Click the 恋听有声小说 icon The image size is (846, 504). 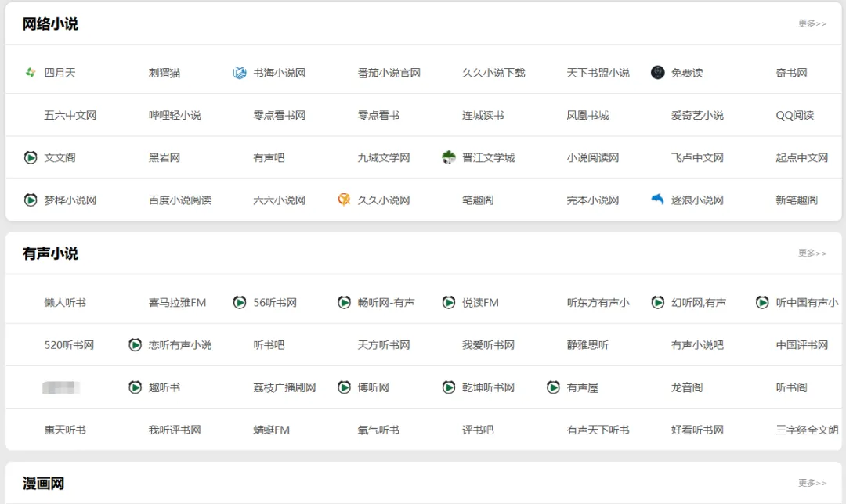136,344
